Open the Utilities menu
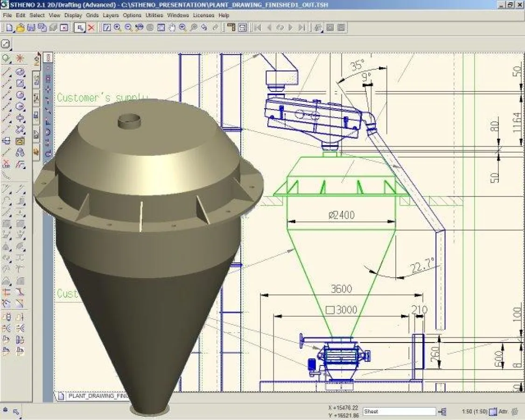This screenshot has width=525, height=420. point(154,15)
